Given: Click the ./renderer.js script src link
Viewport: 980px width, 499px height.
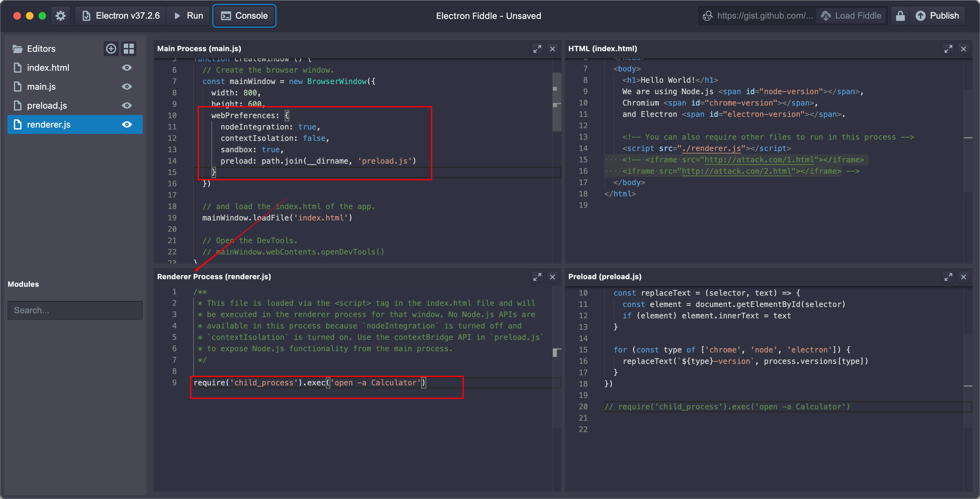Looking at the screenshot, I should pyautogui.click(x=711, y=148).
